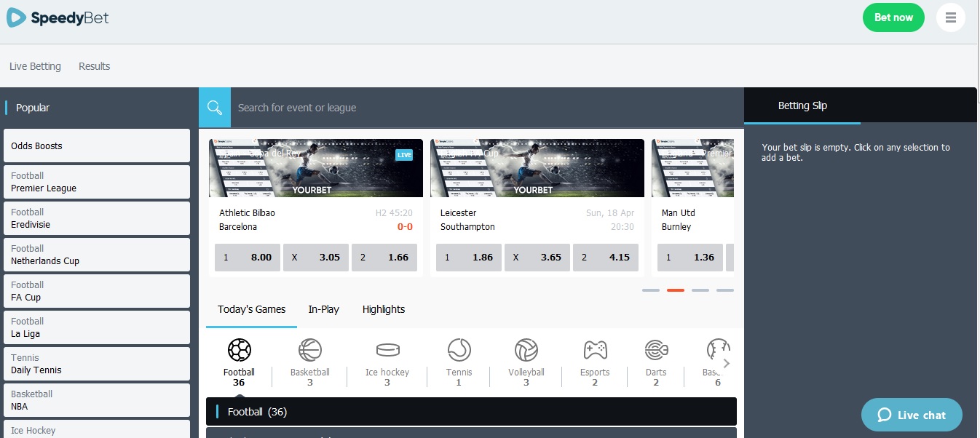The width and height of the screenshot is (980, 438).
Task: Switch to Today's Games tab
Action: click(251, 309)
